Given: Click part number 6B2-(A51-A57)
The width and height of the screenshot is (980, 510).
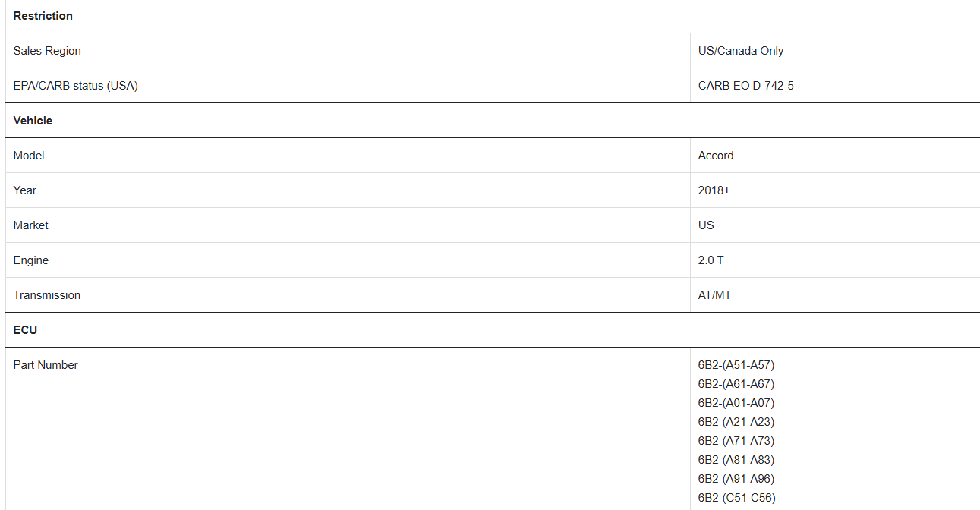Looking at the screenshot, I should point(736,365).
